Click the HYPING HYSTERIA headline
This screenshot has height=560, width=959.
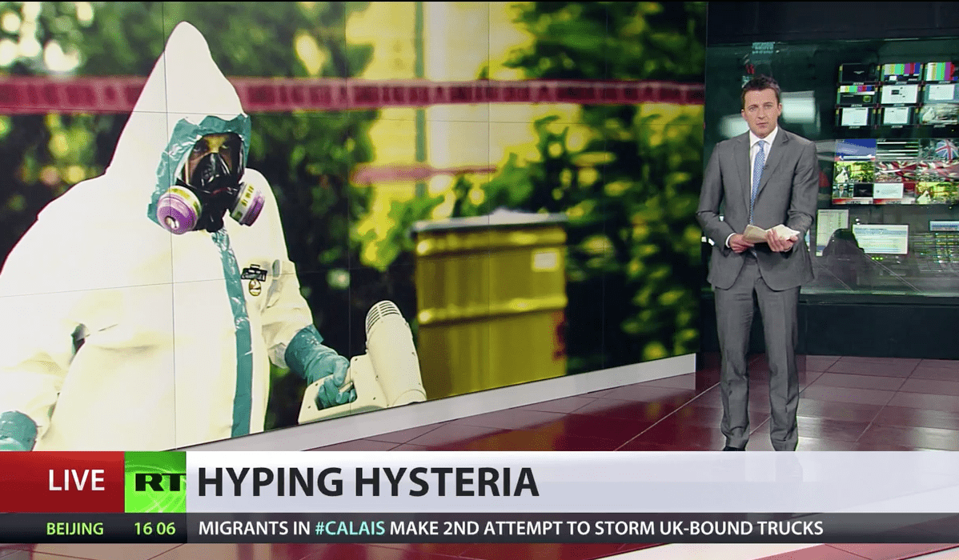367,482
